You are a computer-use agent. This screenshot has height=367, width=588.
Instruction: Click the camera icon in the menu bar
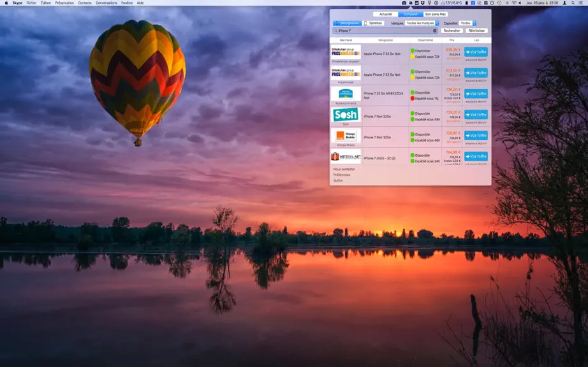(404, 3)
